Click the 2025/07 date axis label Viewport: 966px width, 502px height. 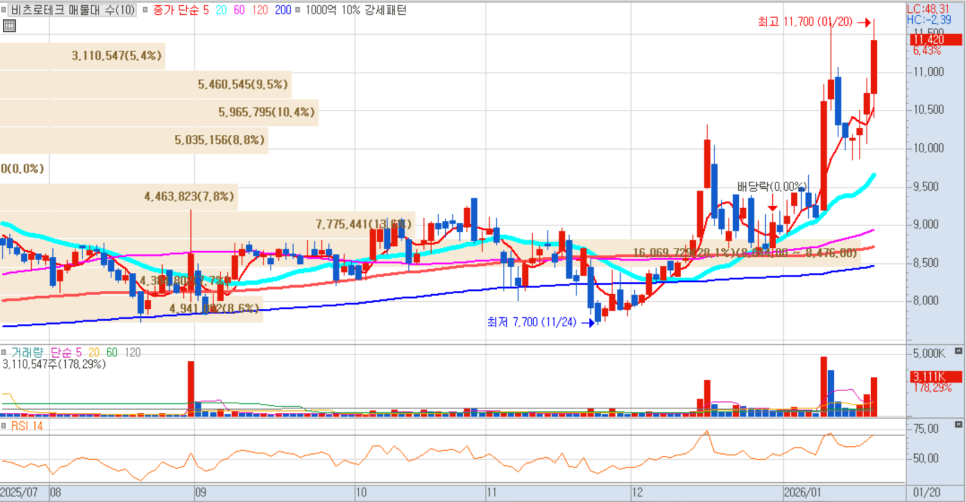pyautogui.click(x=19, y=493)
